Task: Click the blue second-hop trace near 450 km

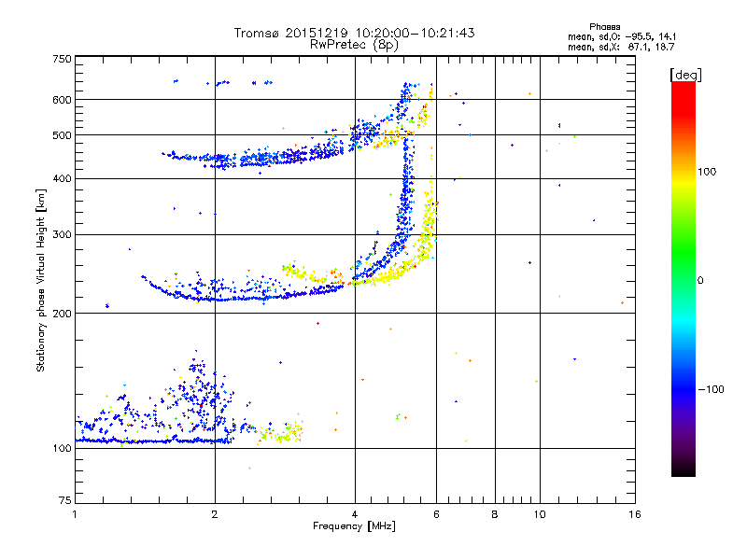Action: click(x=252, y=159)
